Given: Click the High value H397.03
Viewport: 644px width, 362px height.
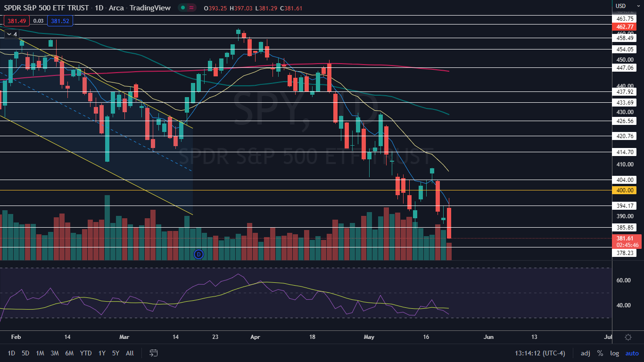Looking at the screenshot, I should (241, 8).
